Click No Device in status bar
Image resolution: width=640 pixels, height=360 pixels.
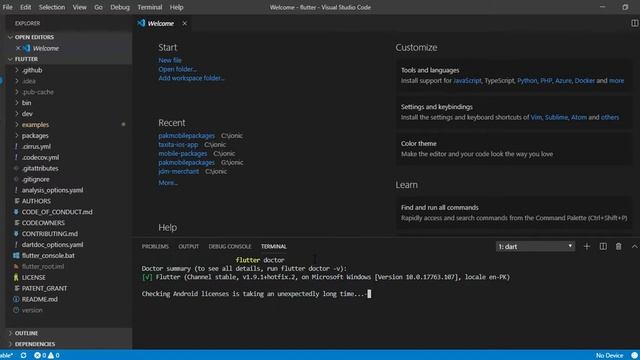click(609, 356)
